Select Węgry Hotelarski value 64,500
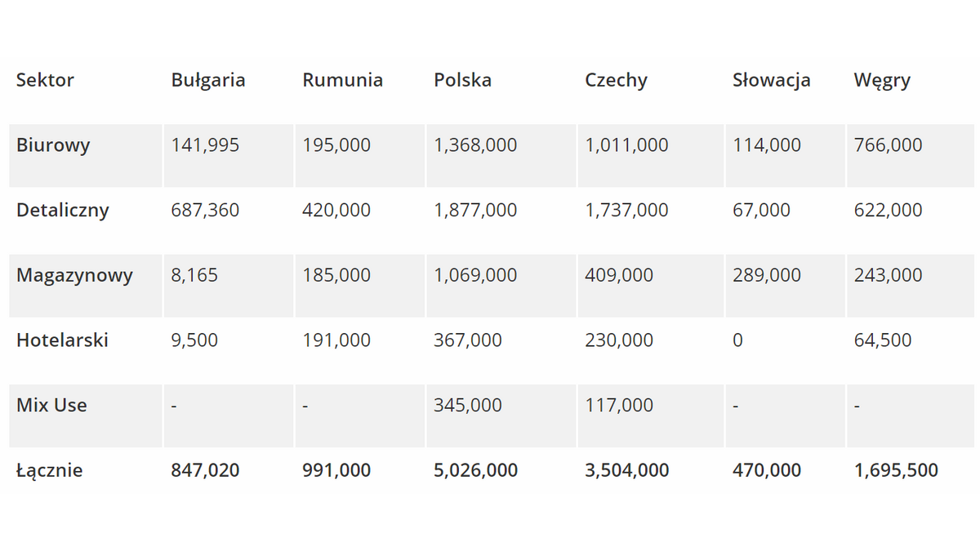 pos(883,340)
